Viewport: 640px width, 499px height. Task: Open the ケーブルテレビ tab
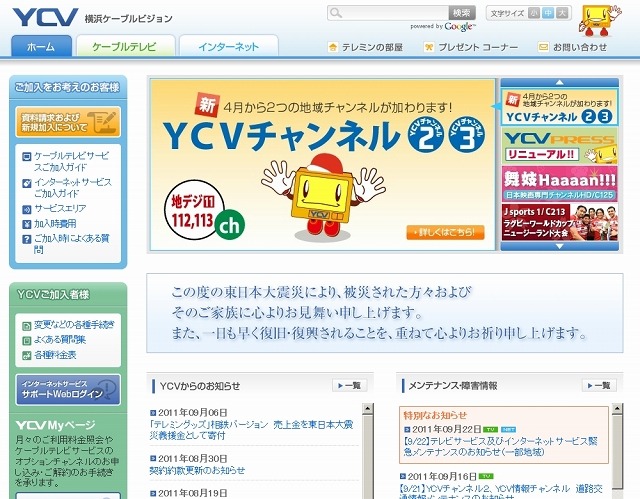tap(125, 46)
